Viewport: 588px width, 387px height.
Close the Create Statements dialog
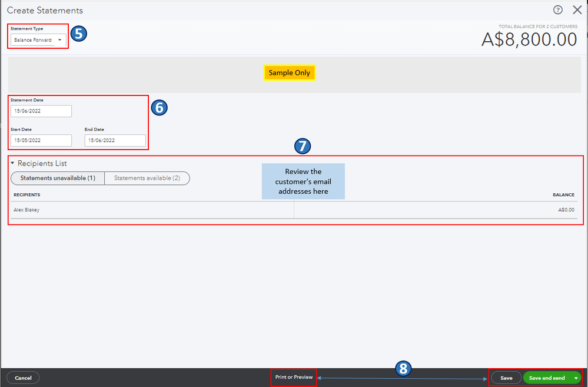[577, 10]
